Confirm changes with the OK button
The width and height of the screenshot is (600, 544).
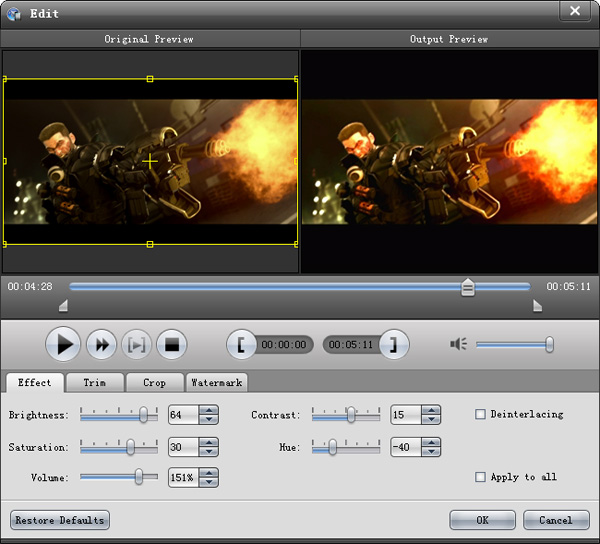(x=482, y=520)
